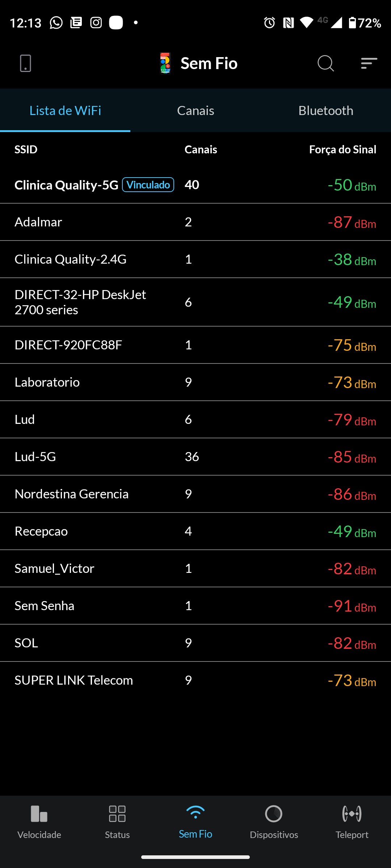Open the Clinica Quality-2.4G network
391x868 pixels.
pos(71,259)
